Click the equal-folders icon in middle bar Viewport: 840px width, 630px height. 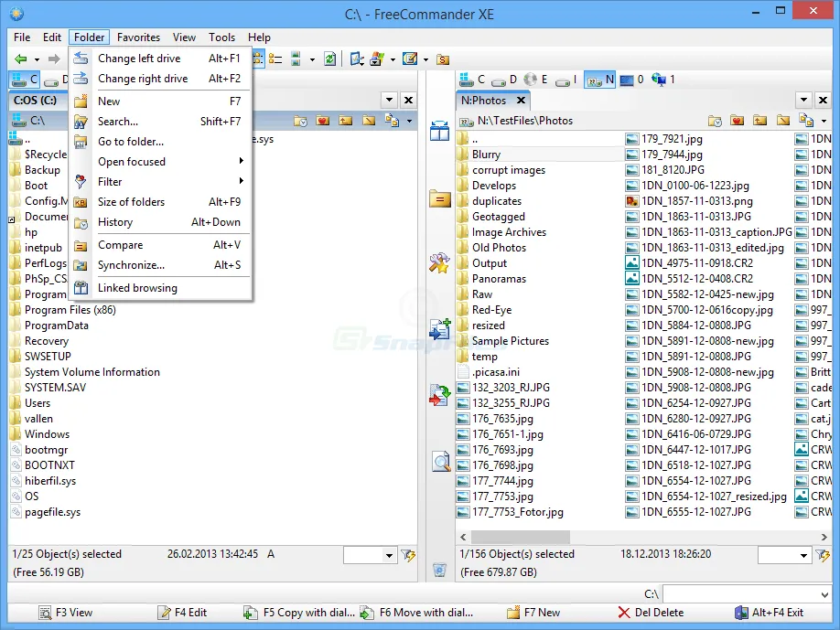click(439, 199)
